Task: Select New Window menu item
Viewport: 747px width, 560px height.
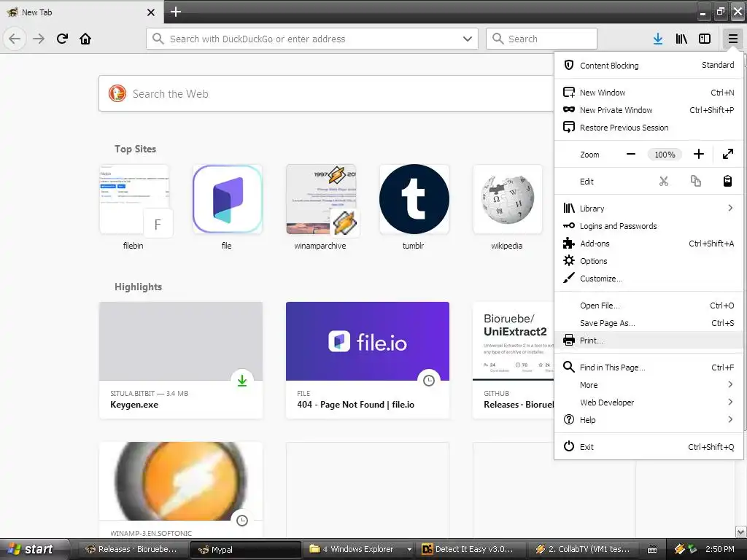Action: pyautogui.click(x=649, y=93)
